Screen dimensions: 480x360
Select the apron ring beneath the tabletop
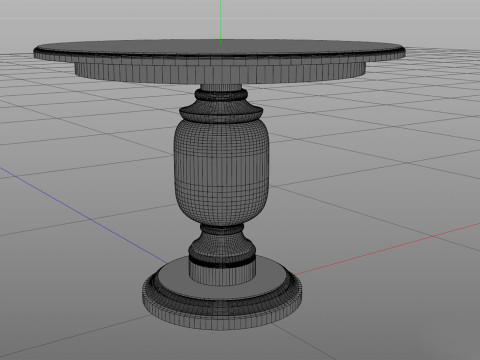pos(220,74)
